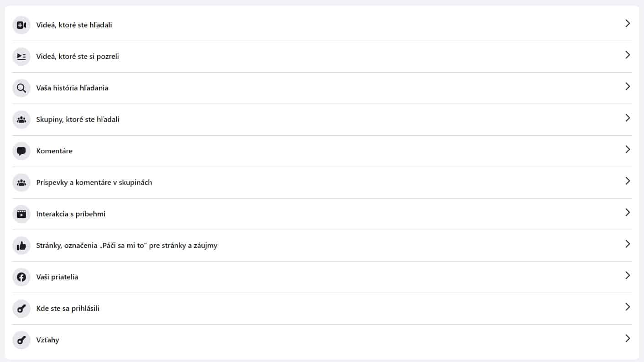This screenshot has width=644, height=362.
Task: Expand chevron for Videá, ktoré ste si pozreli
Action: tap(628, 55)
